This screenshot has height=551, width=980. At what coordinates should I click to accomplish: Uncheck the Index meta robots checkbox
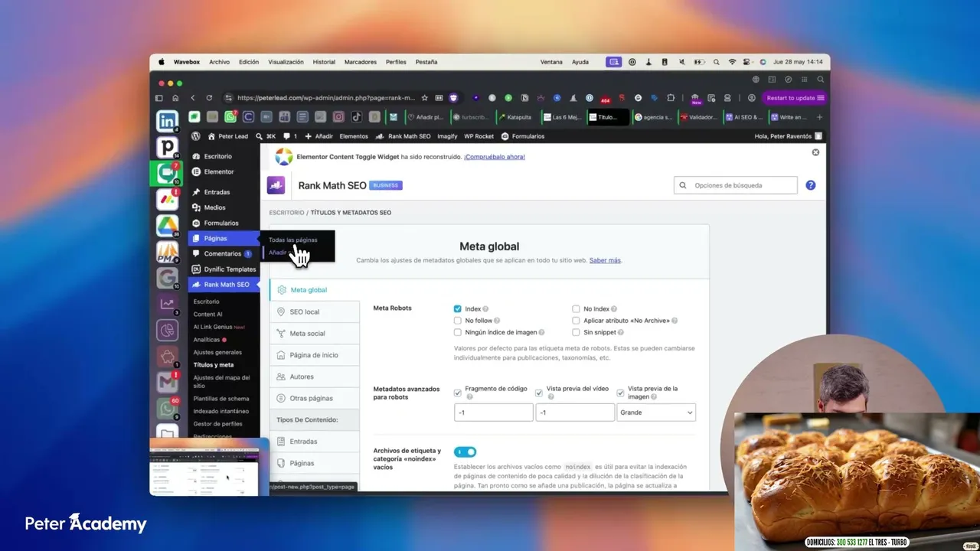[458, 309]
